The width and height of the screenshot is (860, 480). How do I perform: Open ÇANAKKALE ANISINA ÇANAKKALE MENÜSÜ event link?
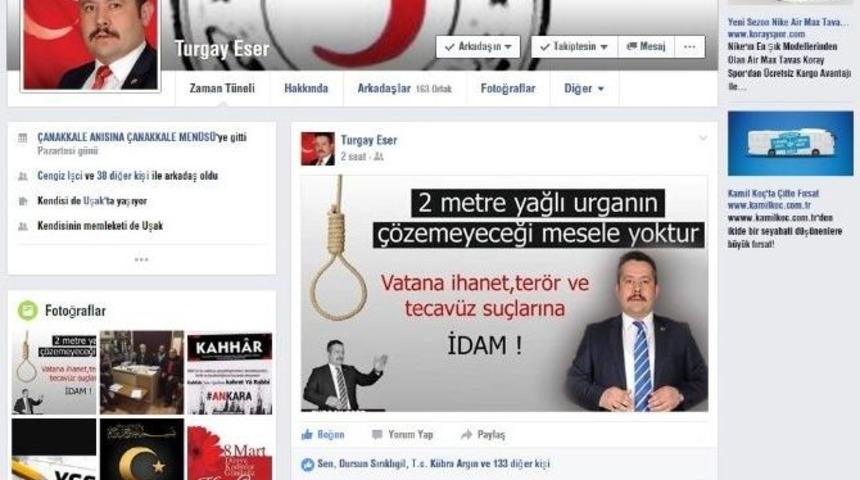[x=126, y=137]
